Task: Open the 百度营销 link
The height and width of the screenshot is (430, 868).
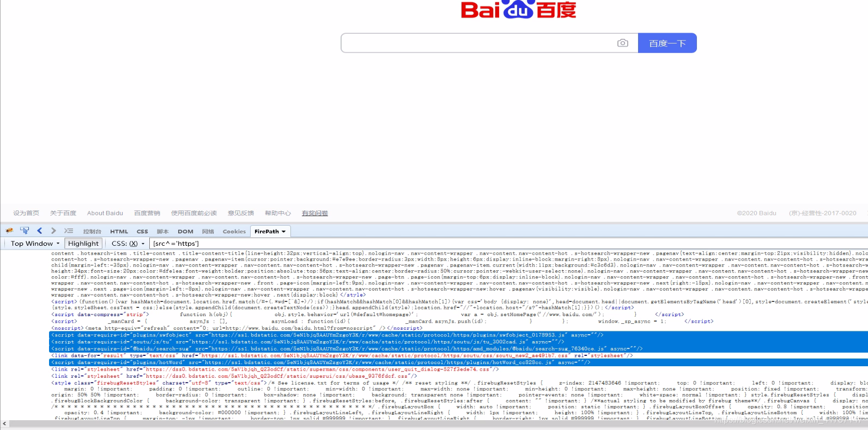Action: pos(147,213)
